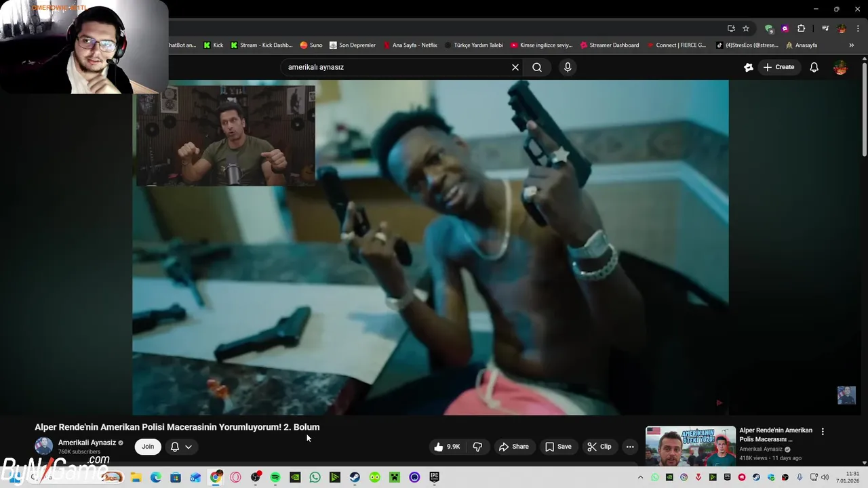Open Amerikali Aynasiz channel name link
868x488 pixels.
pos(87,443)
